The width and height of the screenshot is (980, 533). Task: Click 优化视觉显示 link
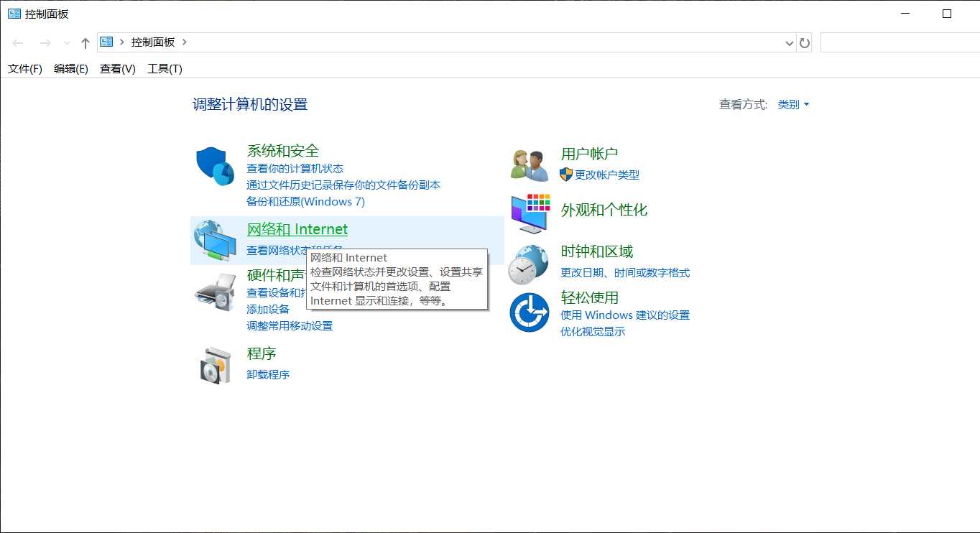click(593, 331)
